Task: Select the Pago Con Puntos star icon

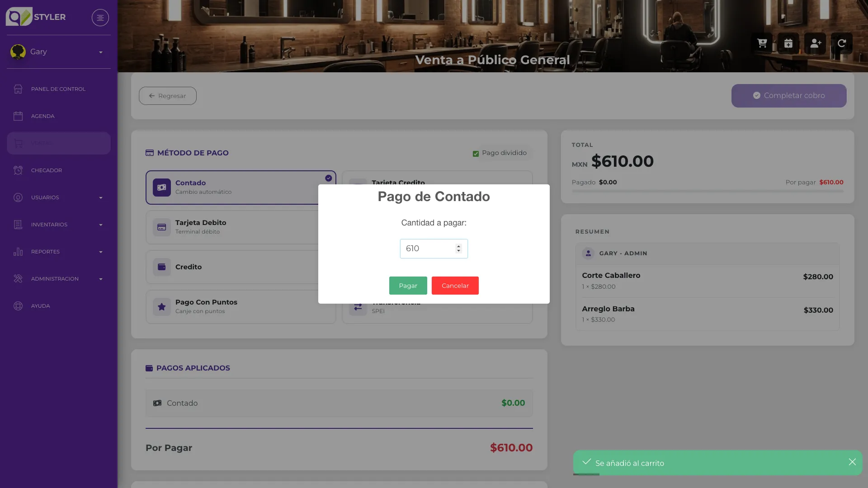Action: [x=162, y=307]
